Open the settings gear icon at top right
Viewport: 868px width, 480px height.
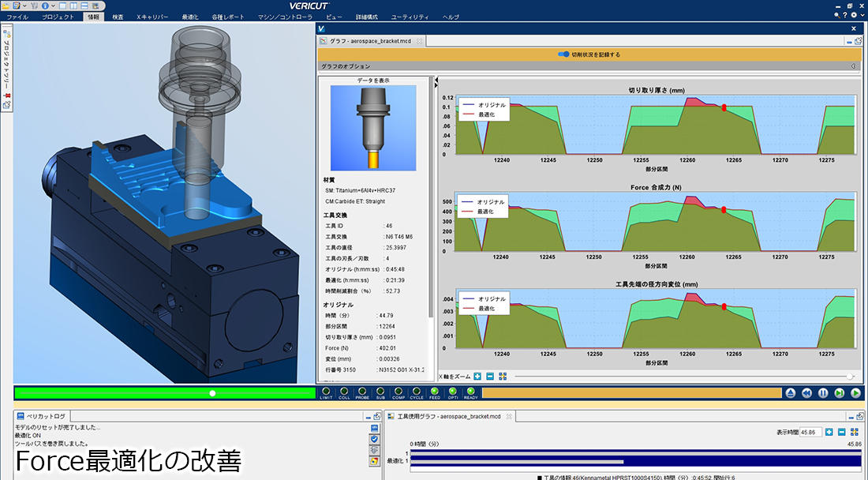point(854,16)
